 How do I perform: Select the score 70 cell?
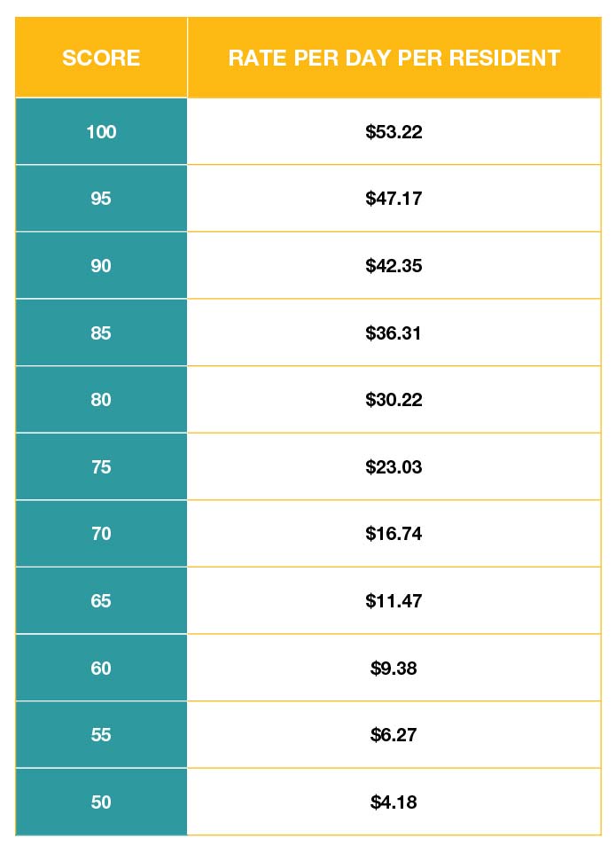101,534
